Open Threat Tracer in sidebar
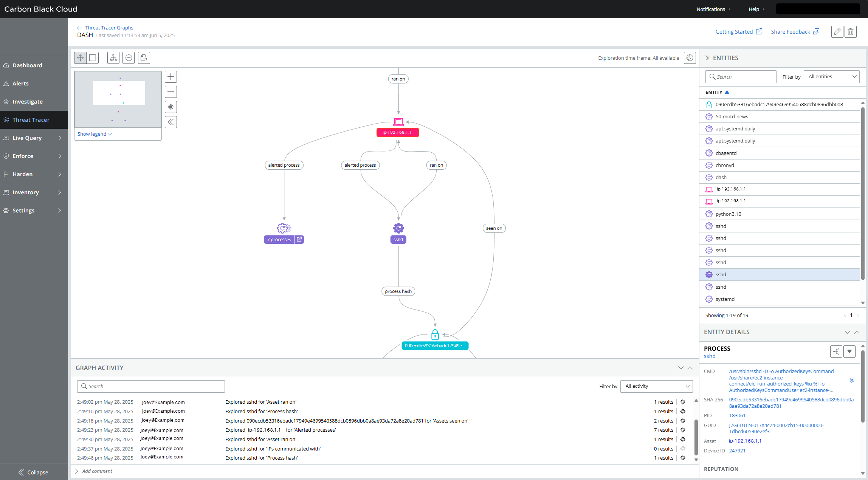868x480 pixels. tap(34, 120)
